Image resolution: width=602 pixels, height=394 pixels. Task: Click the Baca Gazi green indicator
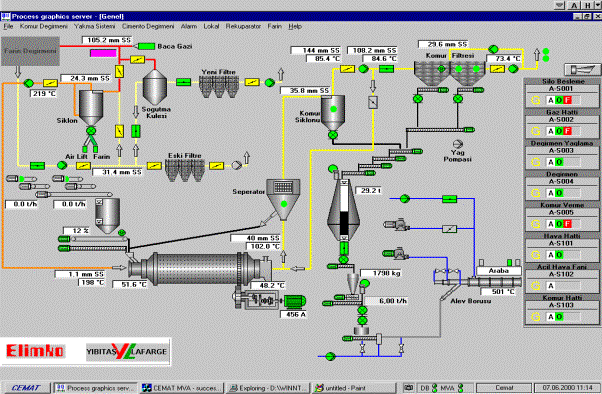pyautogui.click(x=146, y=46)
